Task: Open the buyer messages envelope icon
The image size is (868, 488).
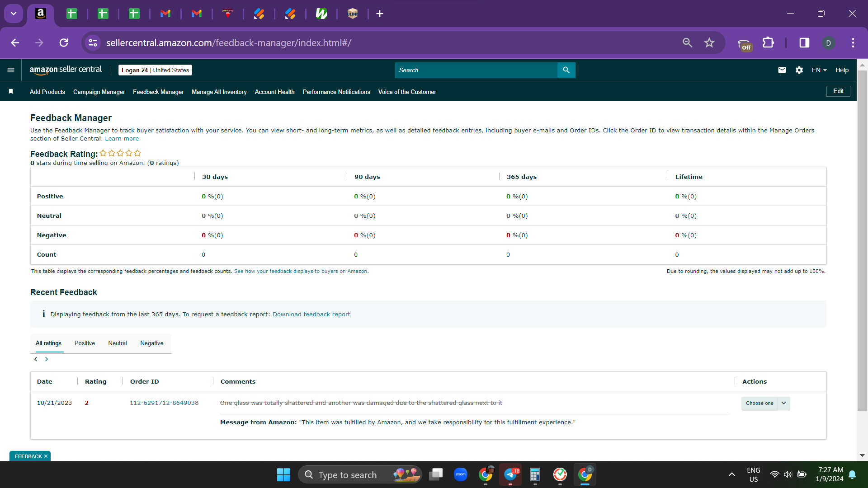Action: (782, 70)
